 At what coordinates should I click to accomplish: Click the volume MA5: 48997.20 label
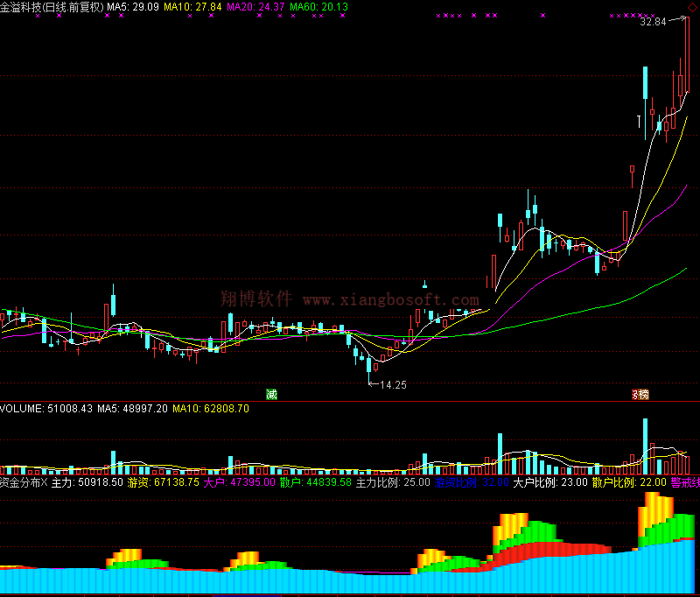(133, 409)
